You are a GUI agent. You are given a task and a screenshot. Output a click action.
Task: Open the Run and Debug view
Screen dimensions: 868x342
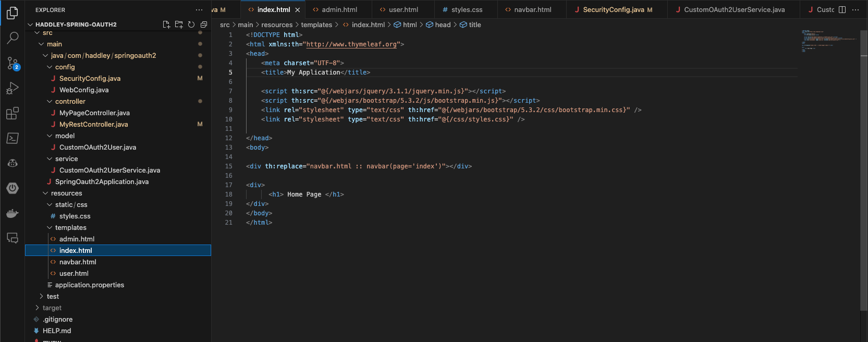point(13,88)
